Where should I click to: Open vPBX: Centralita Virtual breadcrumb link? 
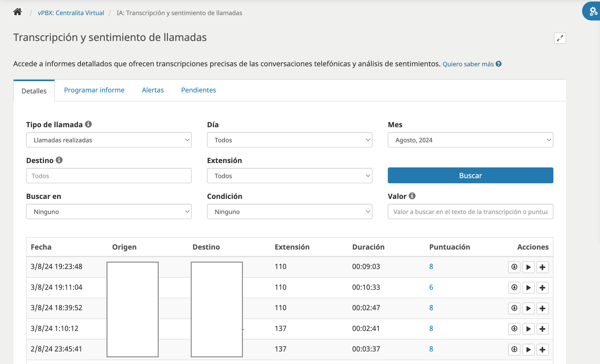click(x=71, y=13)
